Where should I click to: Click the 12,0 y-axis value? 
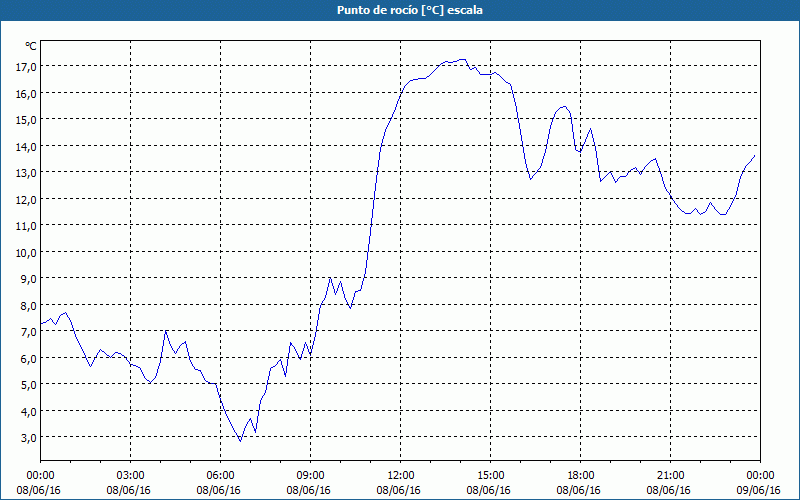(25, 199)
